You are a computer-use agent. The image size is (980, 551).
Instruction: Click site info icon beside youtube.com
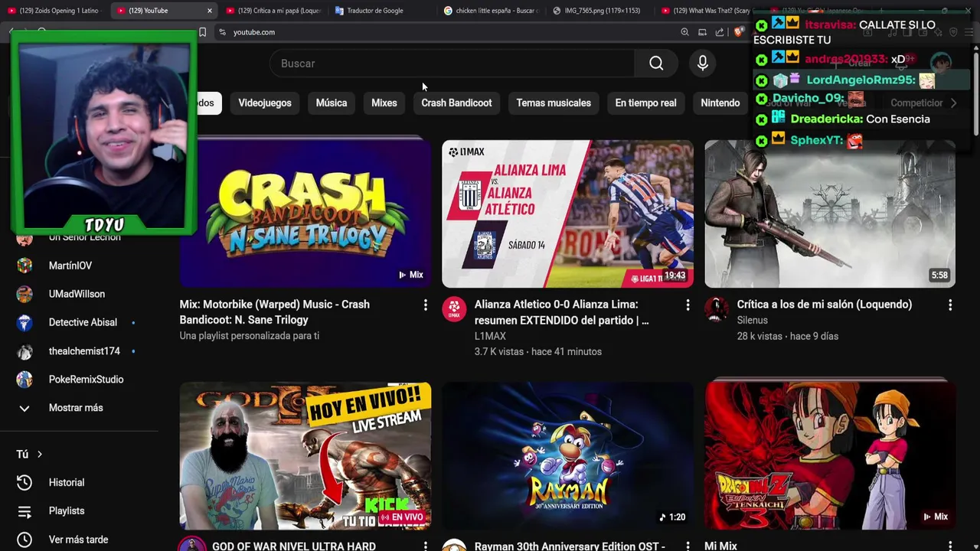(222, 32)
